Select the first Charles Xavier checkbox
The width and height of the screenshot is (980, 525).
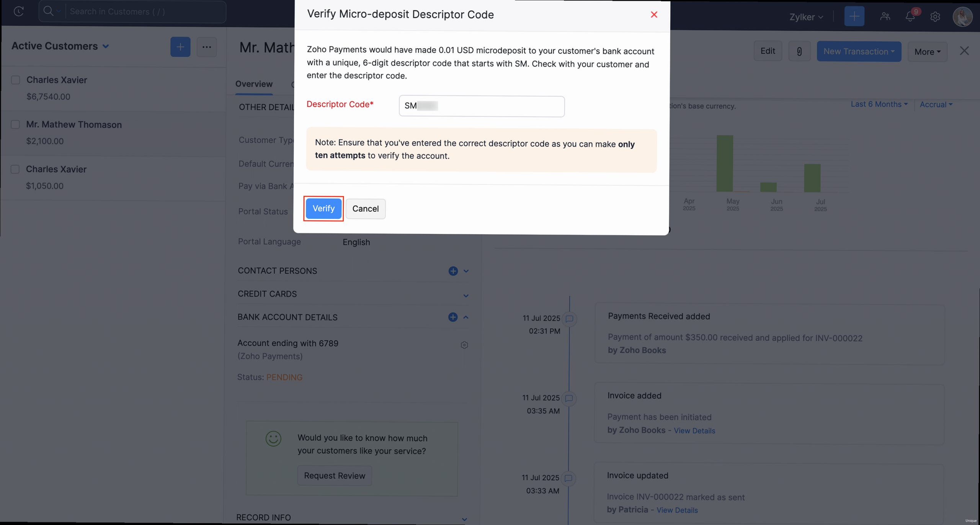tap(15, 80)
